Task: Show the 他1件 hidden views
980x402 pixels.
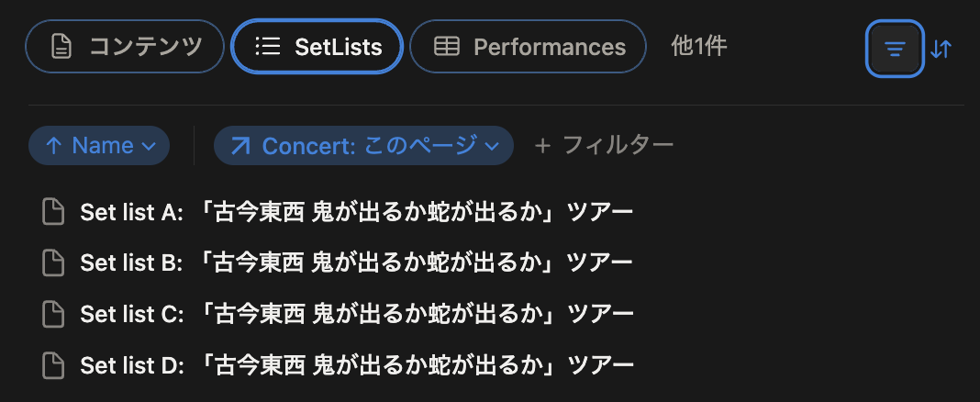Action: point(698,47)
